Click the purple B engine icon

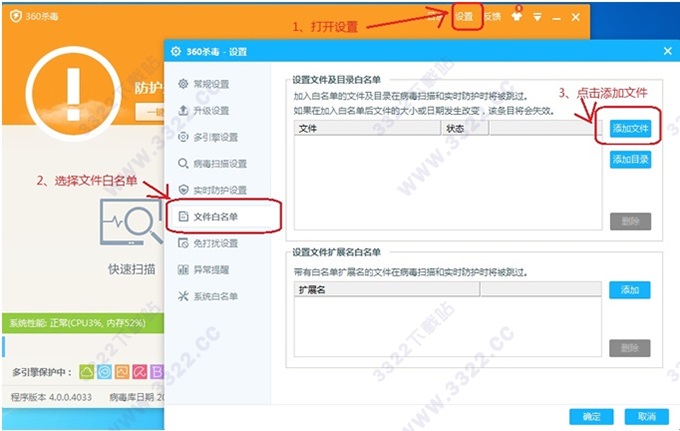pyautogui.click(x=157, y=372)
